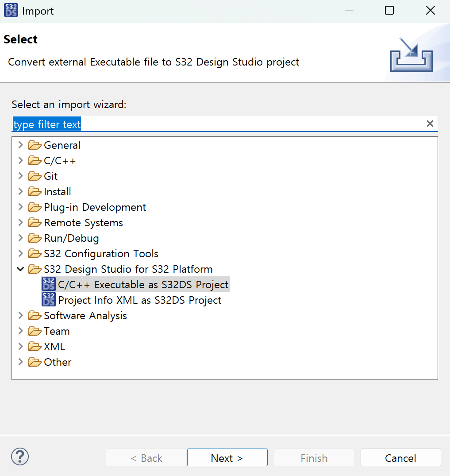Select the Run/Debug tree label
Viewport: 450px width, 476px height.
coord(71,238)
